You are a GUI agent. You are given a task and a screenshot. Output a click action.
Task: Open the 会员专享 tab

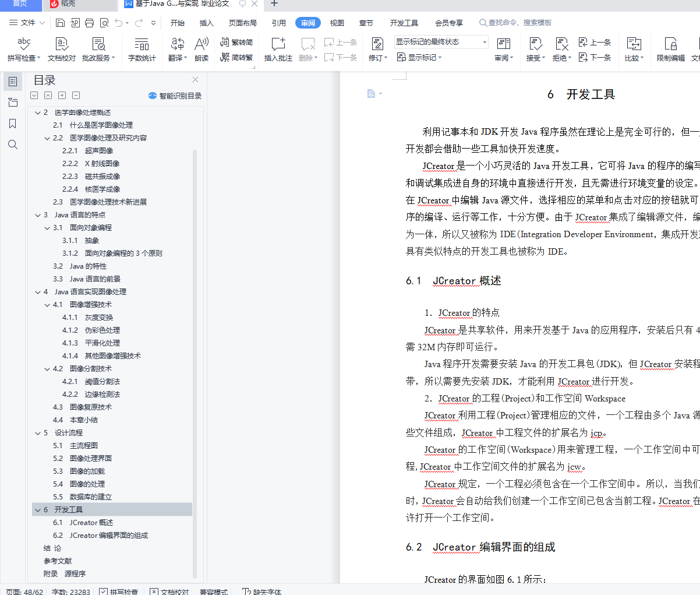pyautogui.click(x=448, y=23)
